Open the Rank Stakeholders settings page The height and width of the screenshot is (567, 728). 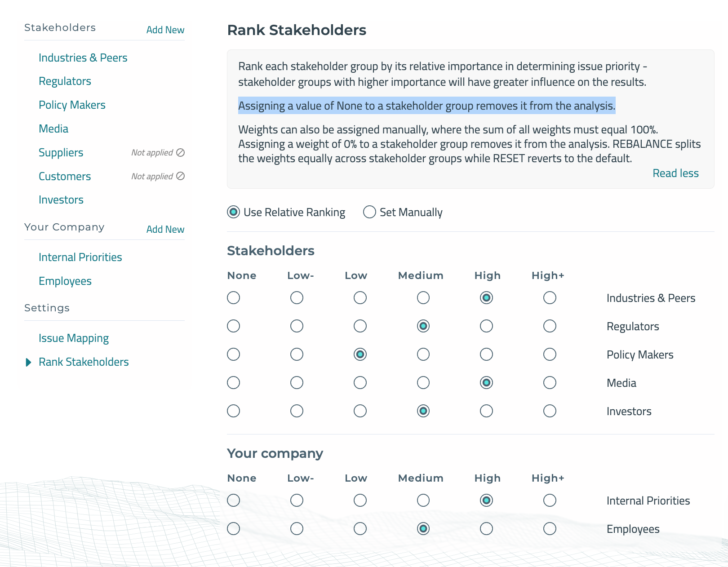pyautogui.click(x=84, y=362)
